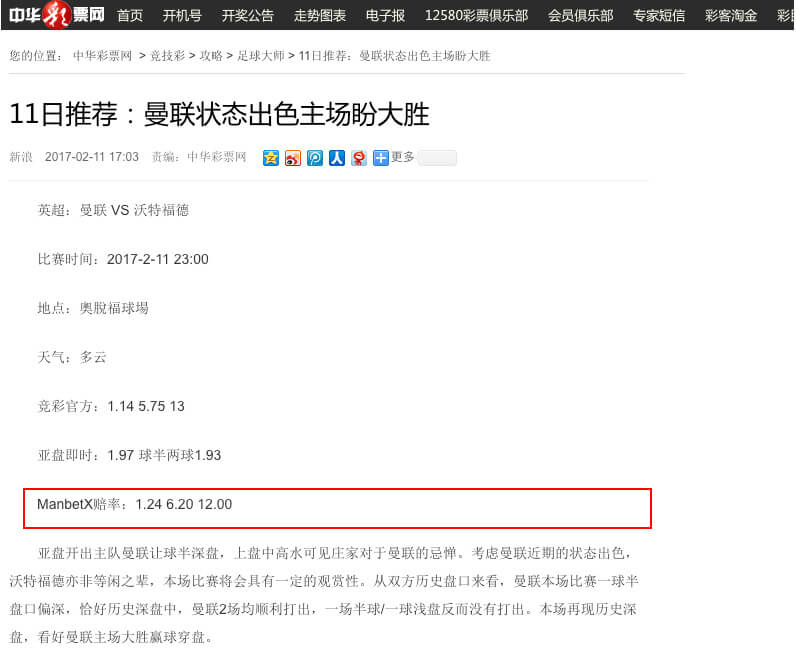Expand the 更多 share options

click(402, 157)
